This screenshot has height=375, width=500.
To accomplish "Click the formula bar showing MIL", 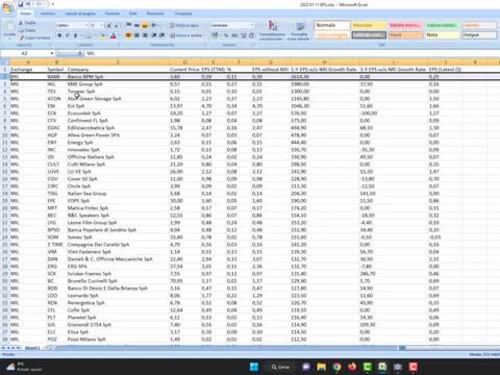I will click(293, 53).
